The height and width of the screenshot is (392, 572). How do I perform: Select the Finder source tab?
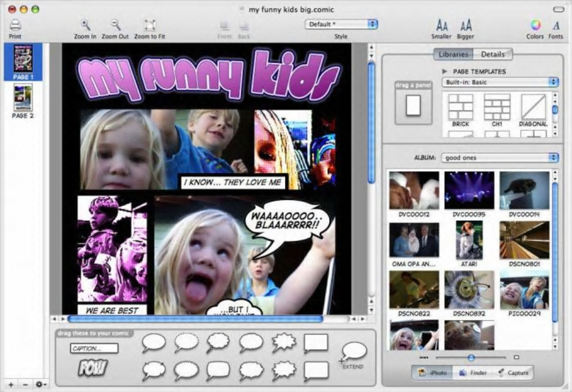pos(473,373)
